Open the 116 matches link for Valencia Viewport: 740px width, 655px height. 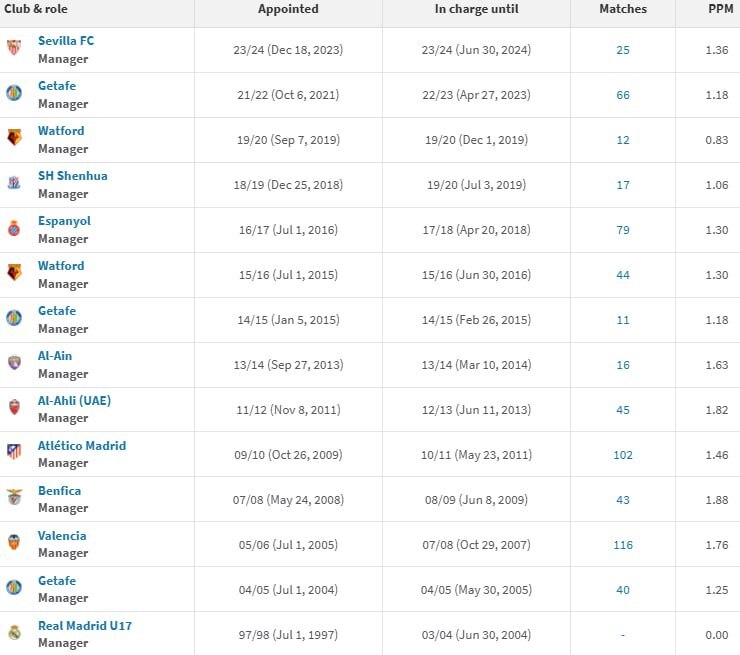pos(623,545)
